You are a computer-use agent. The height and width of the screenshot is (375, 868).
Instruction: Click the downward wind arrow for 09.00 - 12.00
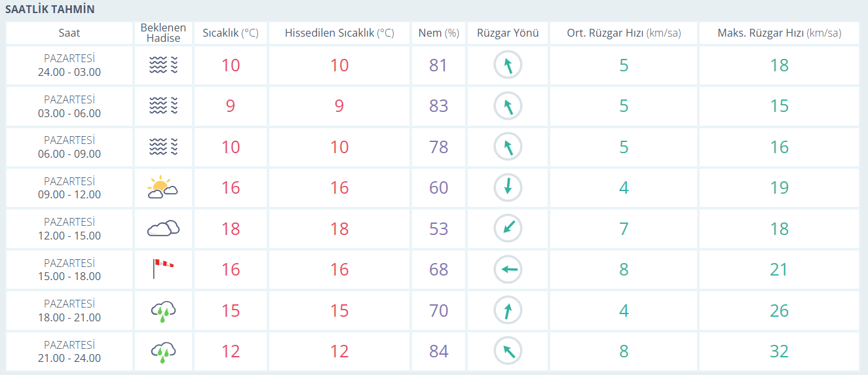pos(507,188)
